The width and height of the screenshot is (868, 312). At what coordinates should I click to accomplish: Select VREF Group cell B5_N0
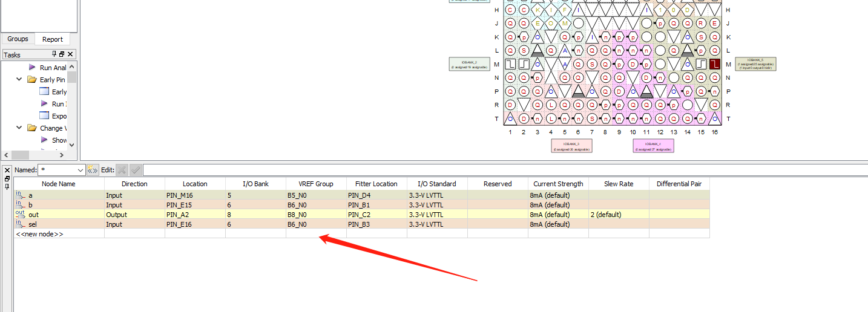[316, 195]
